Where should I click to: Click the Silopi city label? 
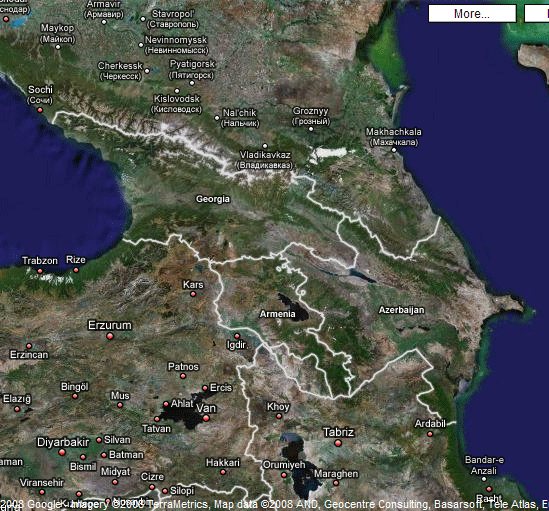[x=182, y=491]
